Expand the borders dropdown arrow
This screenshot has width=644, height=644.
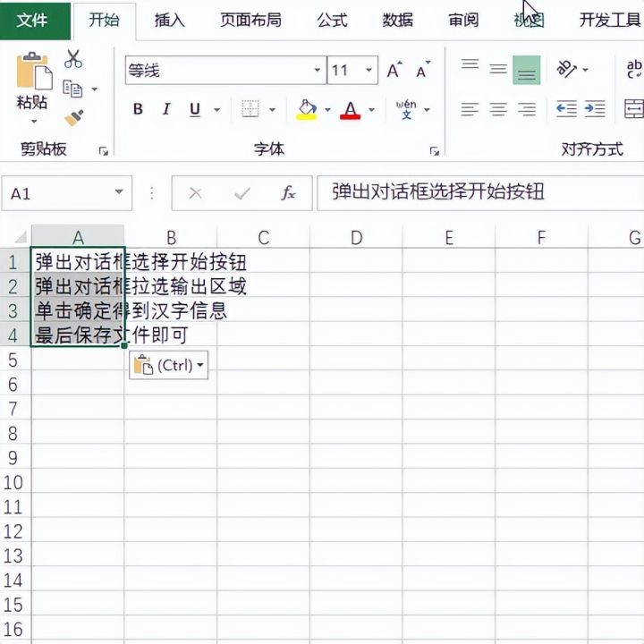coord(272,110)
